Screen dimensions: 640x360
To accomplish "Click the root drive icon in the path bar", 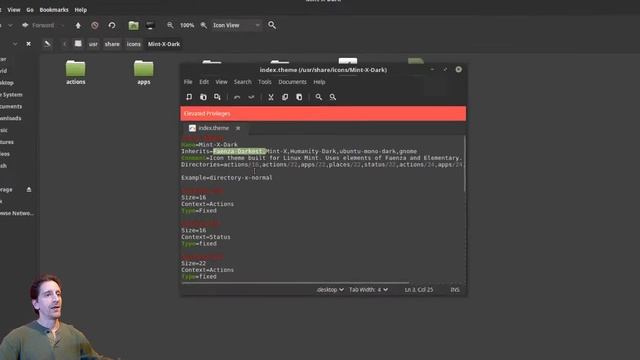I will 78,44.
